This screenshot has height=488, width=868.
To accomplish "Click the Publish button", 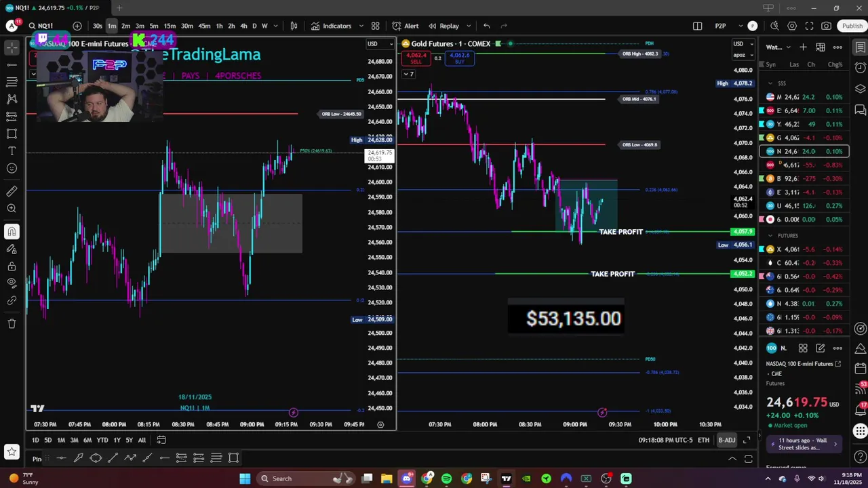I will point(852,26).
